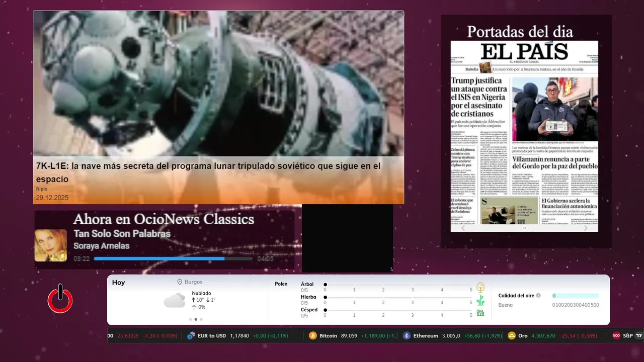This screenshot has height=362, width=644.
Task: Go to next newspaper cover arrow
Action: 586,228
